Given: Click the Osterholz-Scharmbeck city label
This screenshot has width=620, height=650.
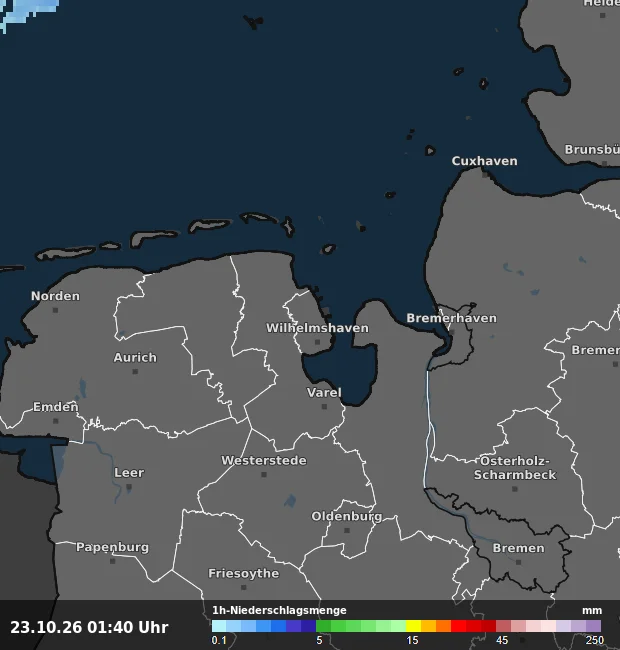Looking at the screenshot, I should (515, 468).
